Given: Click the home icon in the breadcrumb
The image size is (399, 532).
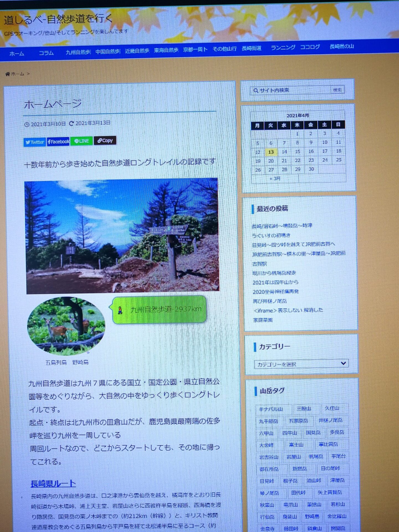Looking at the screenshot, I should 7,74.
